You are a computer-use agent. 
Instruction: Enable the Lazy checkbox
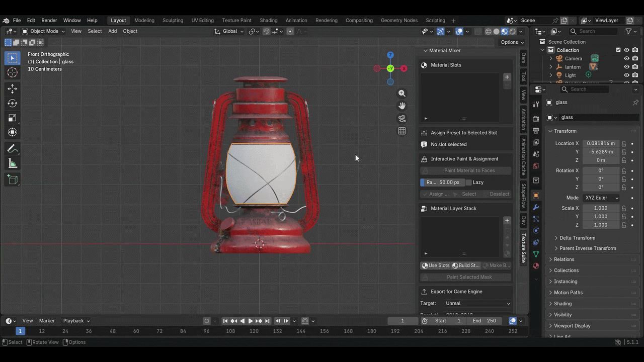pos(469,183)
